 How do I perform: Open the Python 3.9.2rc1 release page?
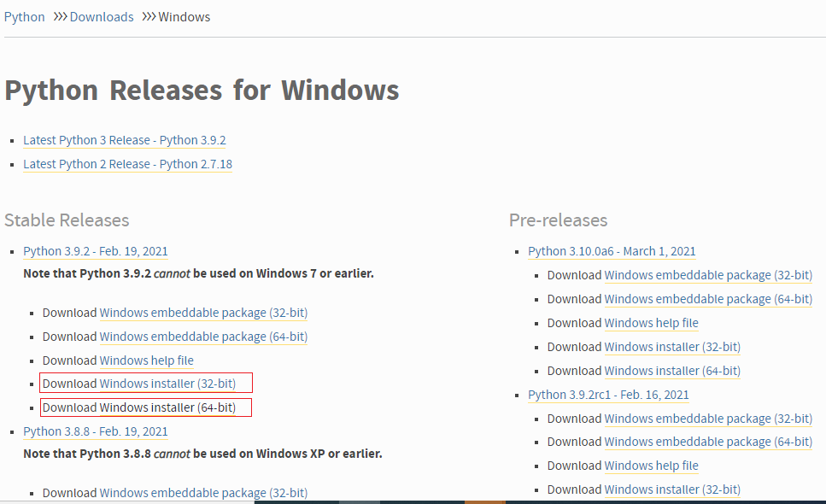pos(608,394)
